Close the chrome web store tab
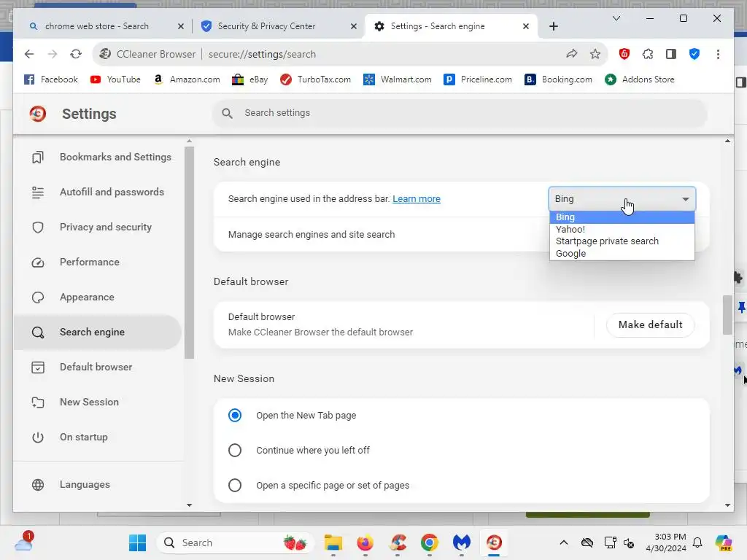The width and height of the screenshot is (747, 560). tap(181, 26)
